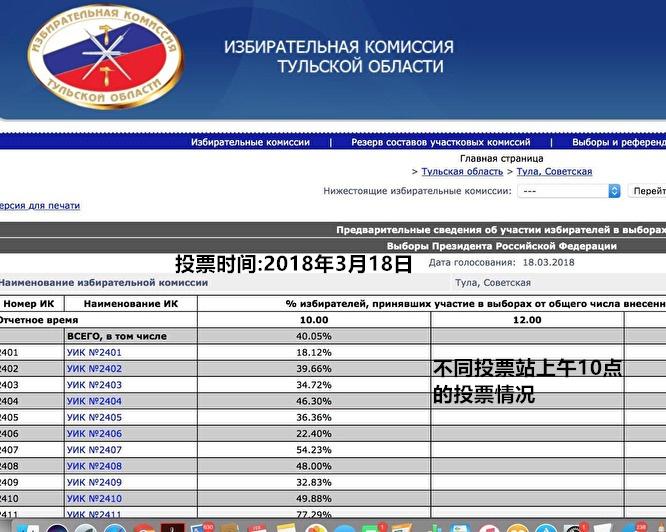The height and width of the screenshot is (532, 666).
Task: Open УИК №2406 link
Action: 94,433
